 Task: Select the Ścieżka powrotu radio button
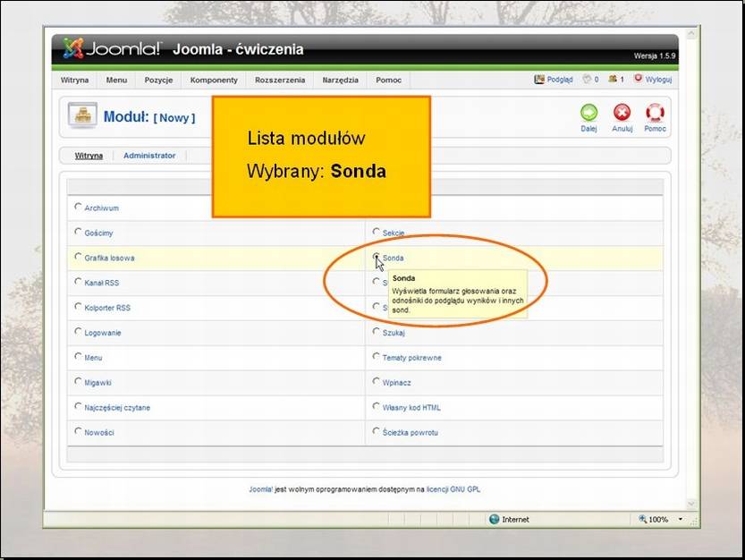coord(376,431)
